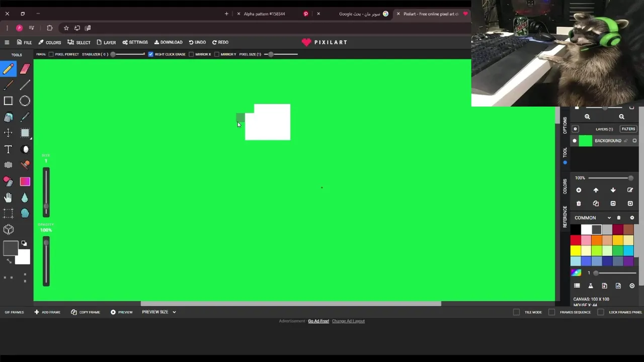The image size is (644, 362).
Task: Enable the Mirror Y checkbox
Action: point(216,54)
